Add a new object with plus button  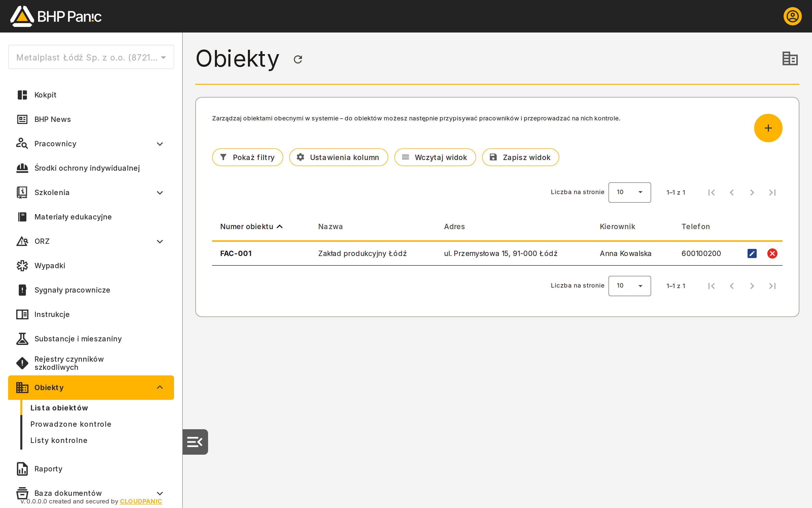click(x=768, y=128)
